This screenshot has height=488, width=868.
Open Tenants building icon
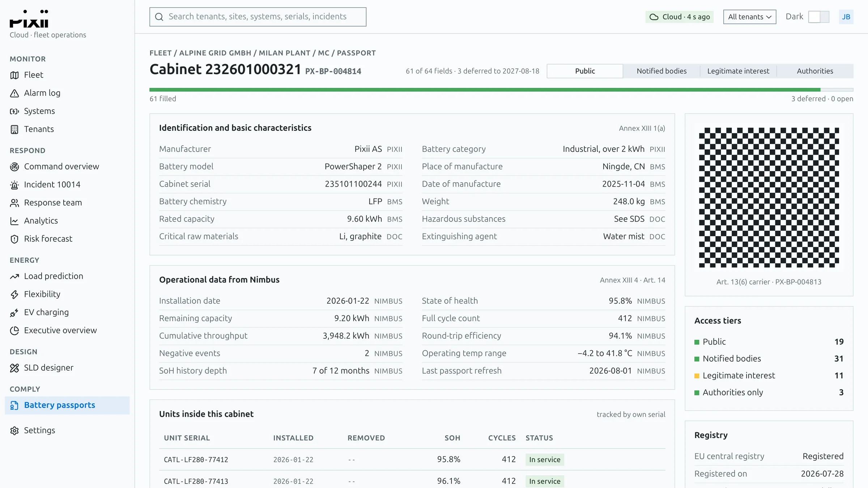pyautogui.click(x=14, y=129)
